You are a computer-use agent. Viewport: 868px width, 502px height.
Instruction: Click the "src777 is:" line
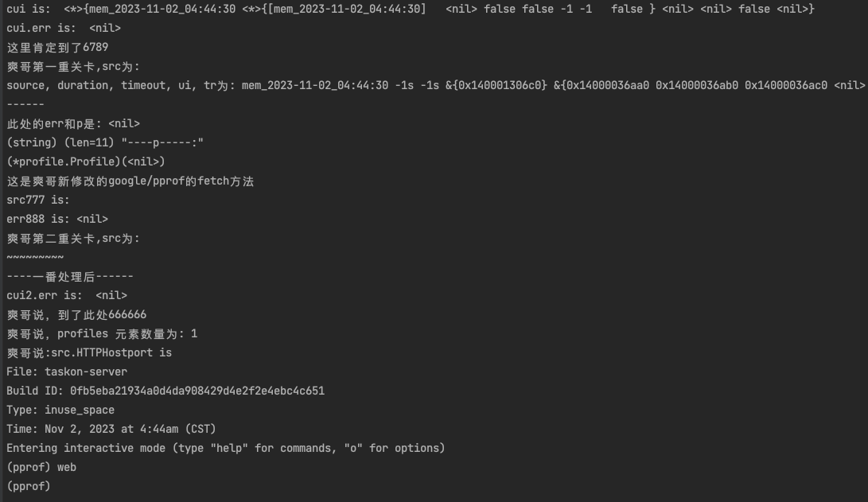point(38,200)
